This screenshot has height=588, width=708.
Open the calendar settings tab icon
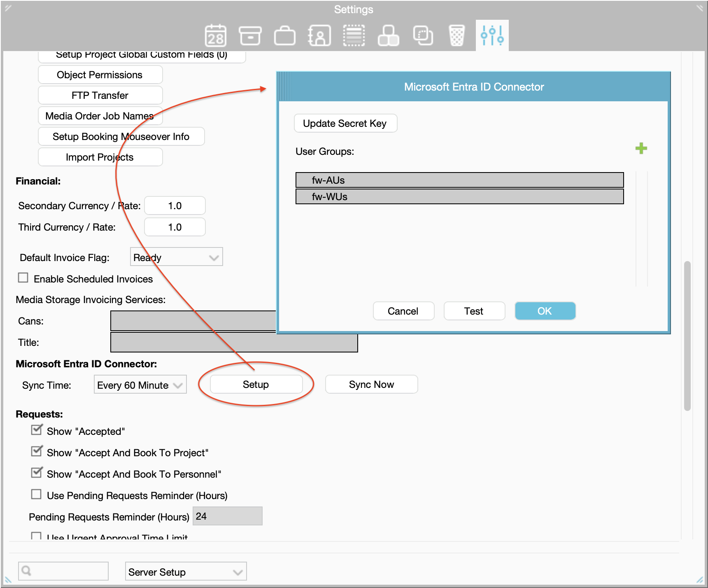(x=216, y=35)
